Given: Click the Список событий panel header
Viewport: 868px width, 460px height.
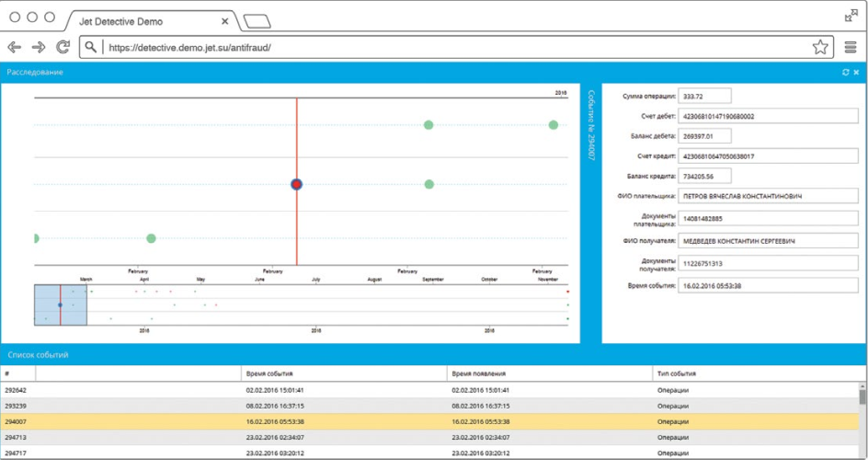Looking at the screenshot, I should (433, 355).
